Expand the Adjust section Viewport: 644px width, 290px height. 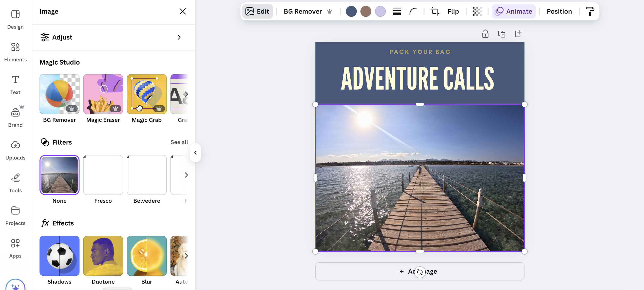coord(114,37)
